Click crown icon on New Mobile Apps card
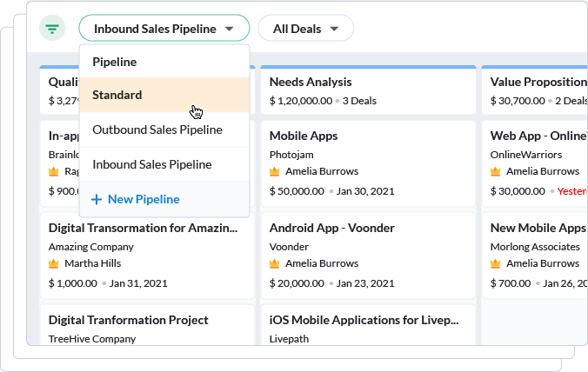The width and height of the screenshot is (588, 372). 496,263
